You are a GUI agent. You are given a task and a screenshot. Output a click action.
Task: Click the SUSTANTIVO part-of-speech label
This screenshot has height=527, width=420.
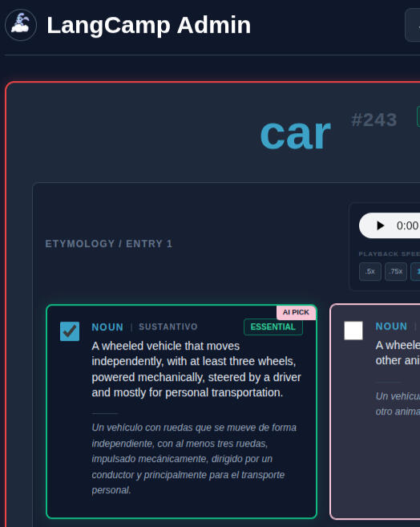click(x=168, y=326)
